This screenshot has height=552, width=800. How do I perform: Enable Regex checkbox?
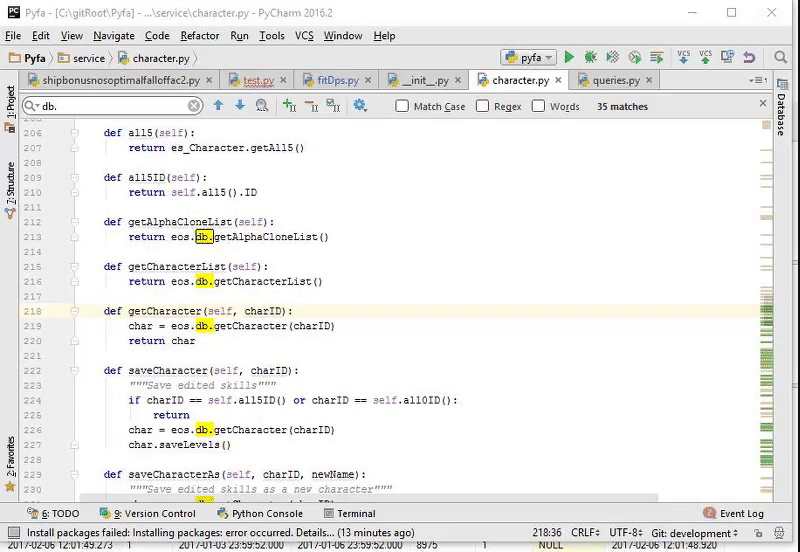click(482, 106)
